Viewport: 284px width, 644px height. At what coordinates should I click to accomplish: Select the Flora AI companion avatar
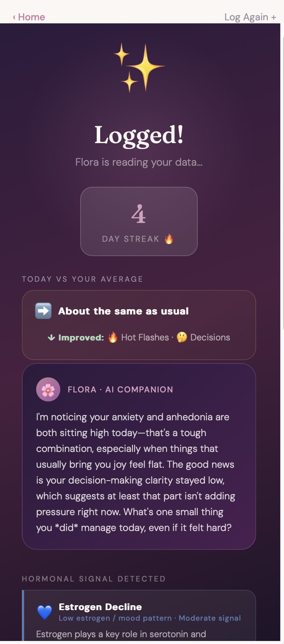48,389
